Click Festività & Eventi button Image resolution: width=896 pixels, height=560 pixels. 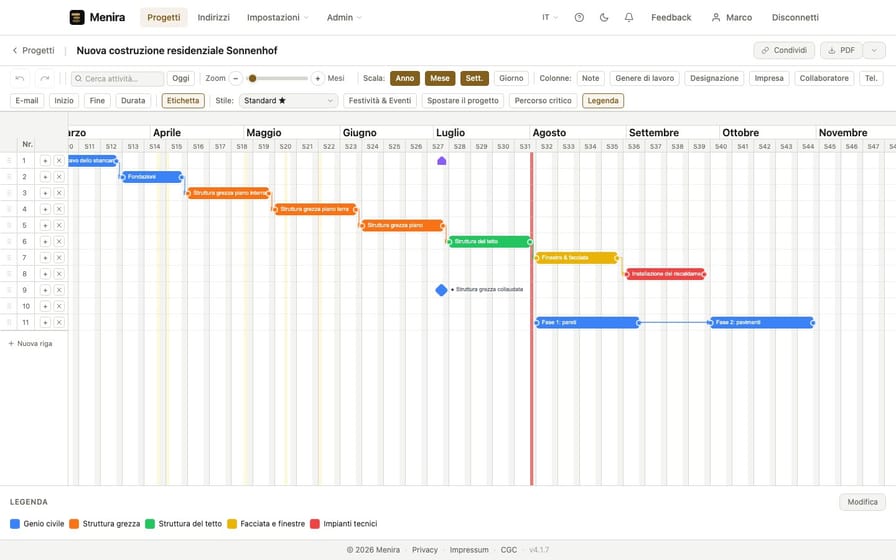click(x=379, y=101)
